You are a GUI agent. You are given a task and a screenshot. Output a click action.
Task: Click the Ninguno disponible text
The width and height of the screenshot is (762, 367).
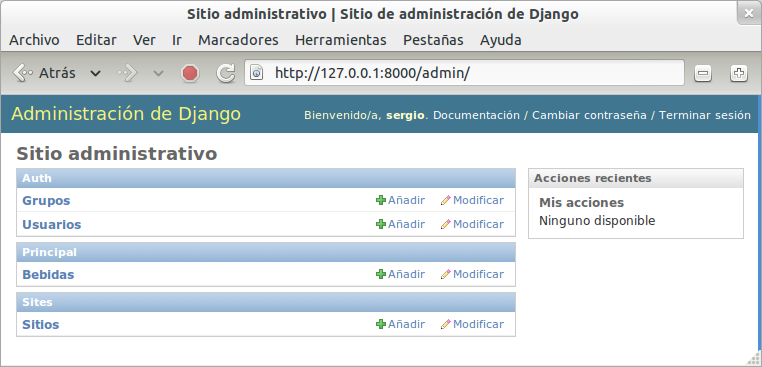tap(597, 221)
